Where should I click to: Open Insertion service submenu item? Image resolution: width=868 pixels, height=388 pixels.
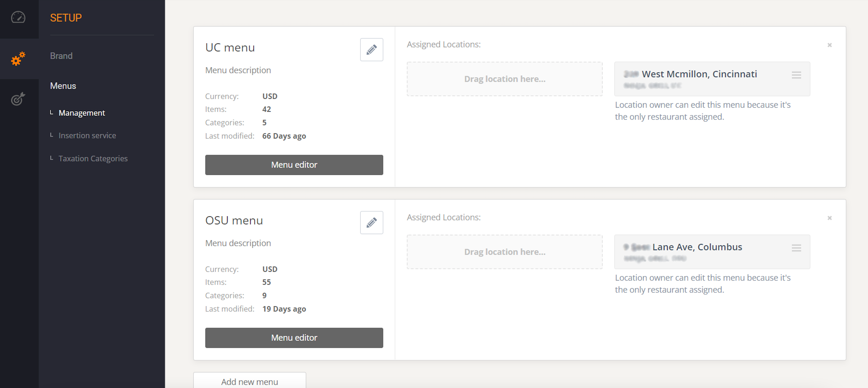(87, 135)
